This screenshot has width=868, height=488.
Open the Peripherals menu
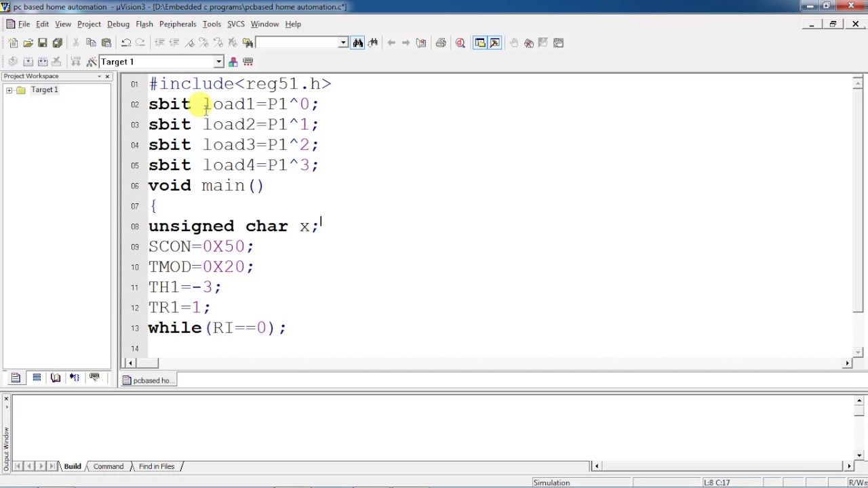[178, 24]
